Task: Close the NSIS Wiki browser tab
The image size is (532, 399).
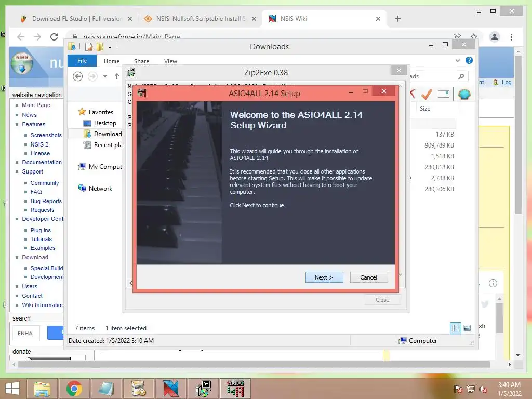Action: pyautogui.click(x=378, y=19)
